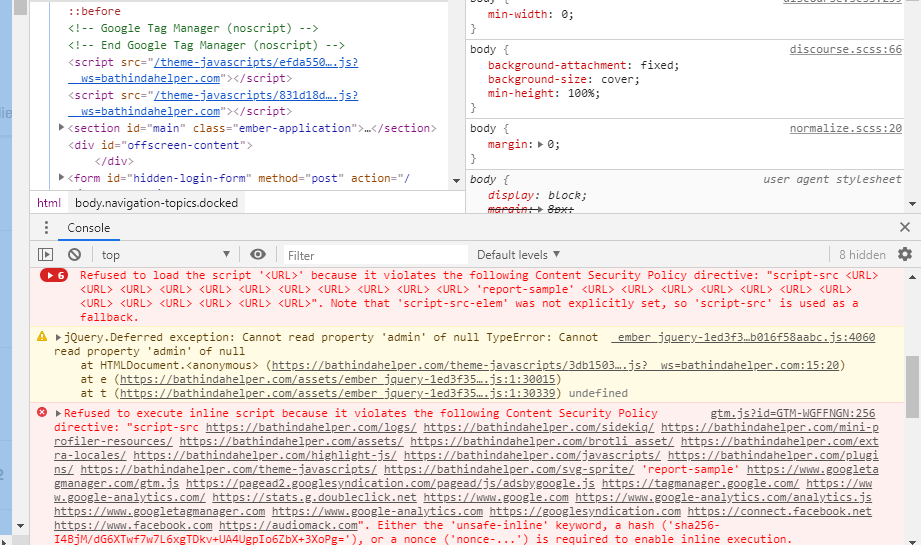The width and height of the screenshot is (921, 545).
Task: Open https://www.facebook.com link in error
Action: 133,525
